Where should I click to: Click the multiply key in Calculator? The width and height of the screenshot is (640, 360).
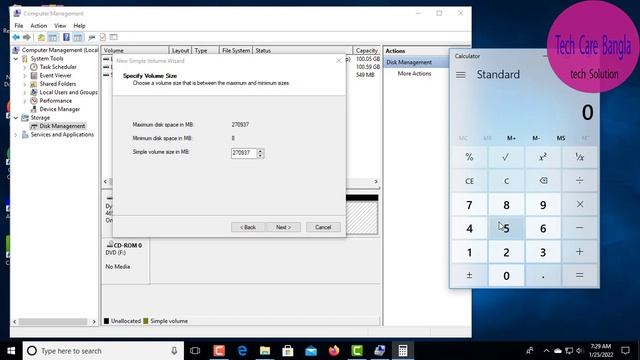click(x=580, y=204)
